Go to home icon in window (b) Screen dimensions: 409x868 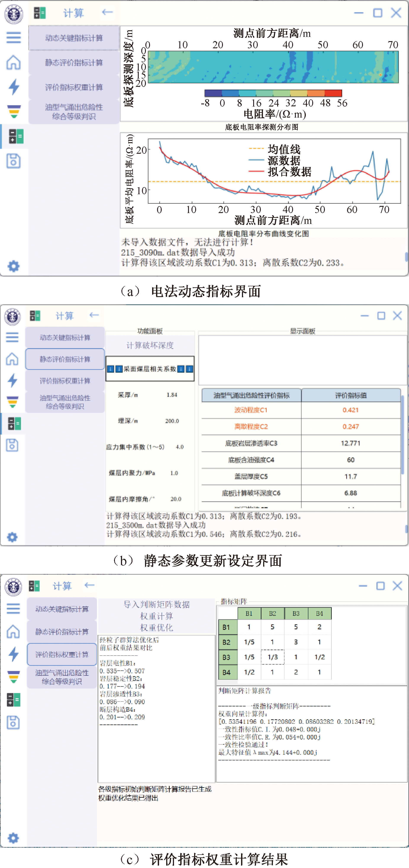click(13, 359)
